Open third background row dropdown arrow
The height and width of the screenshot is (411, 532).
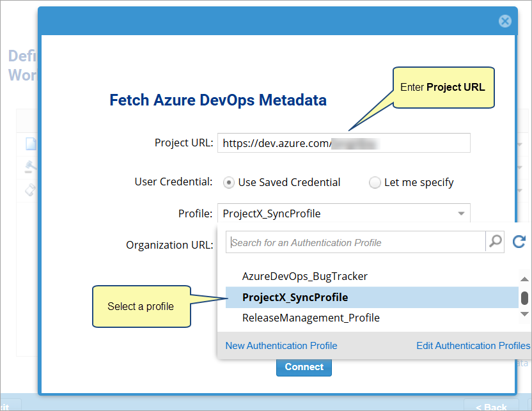519,190
